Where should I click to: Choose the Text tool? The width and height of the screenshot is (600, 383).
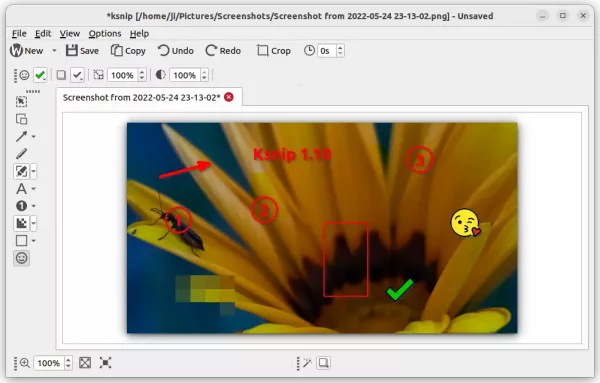21,189
